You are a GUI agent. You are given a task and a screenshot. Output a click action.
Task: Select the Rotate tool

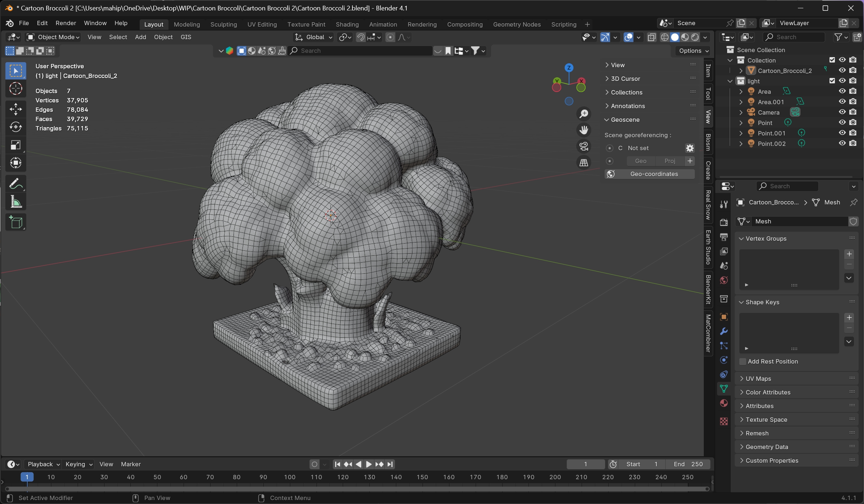[x=16, y=127]
